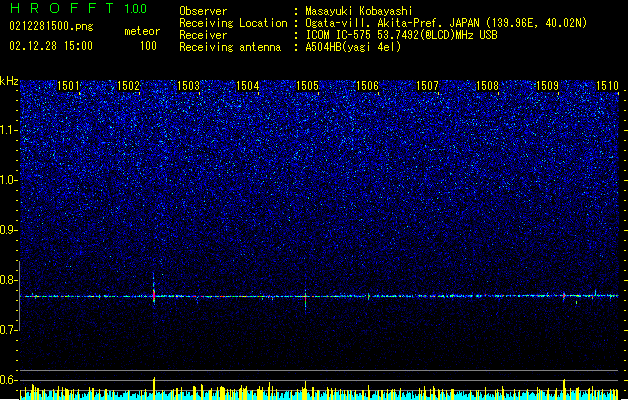Click the strong meteor echo after 1502

tap(154, 291)
